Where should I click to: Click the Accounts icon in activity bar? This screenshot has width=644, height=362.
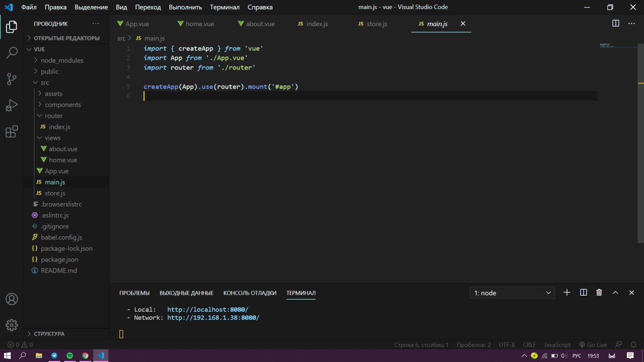pyautogui.click(x=12, y=299)
